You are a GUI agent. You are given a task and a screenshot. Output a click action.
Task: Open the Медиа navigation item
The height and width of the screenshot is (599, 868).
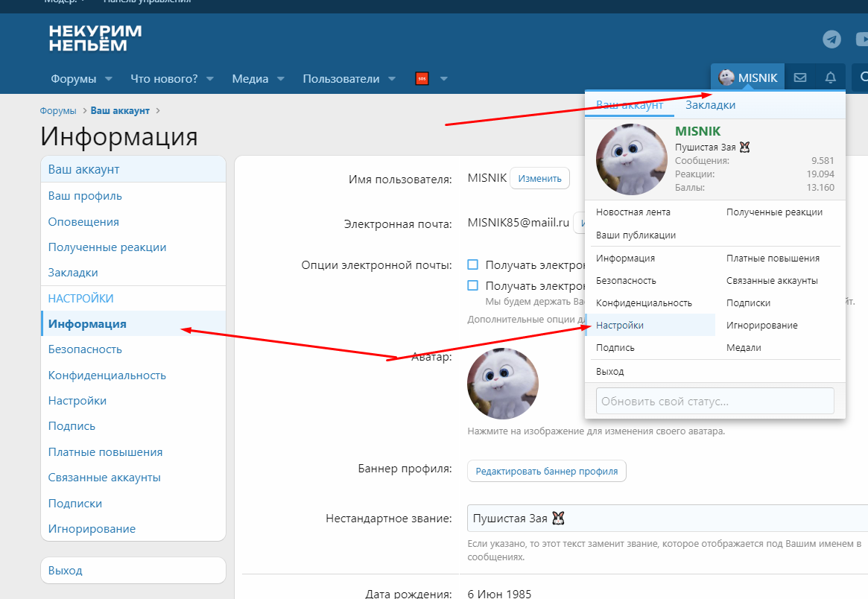[x=250, y=79]
